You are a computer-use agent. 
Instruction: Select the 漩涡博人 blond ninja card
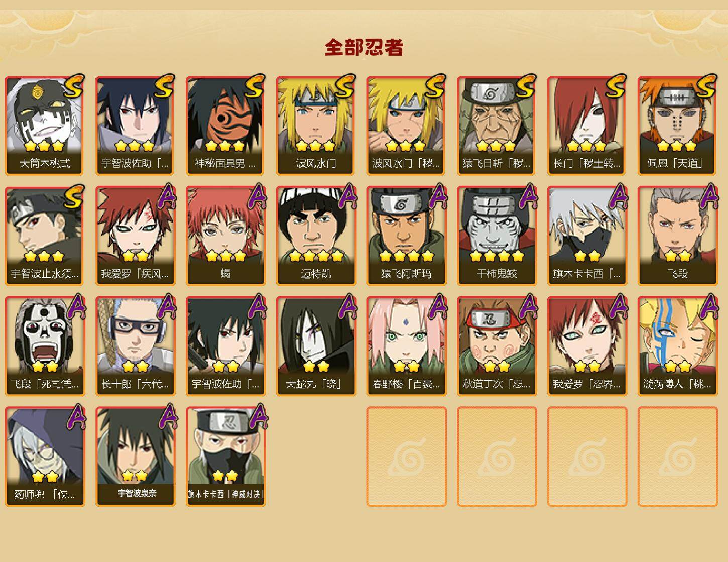tap(677, 346)
